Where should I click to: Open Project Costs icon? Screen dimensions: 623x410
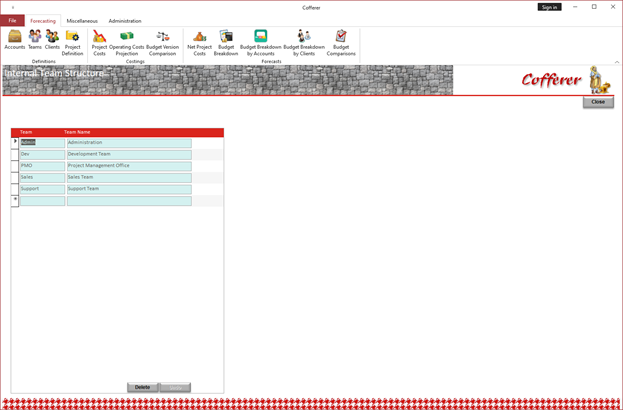[99, 43]
